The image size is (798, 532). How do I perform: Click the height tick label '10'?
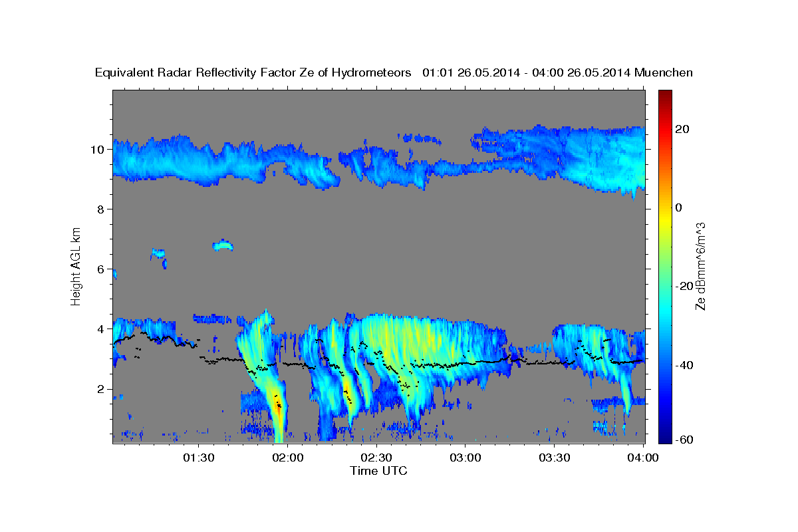point(98,149)
